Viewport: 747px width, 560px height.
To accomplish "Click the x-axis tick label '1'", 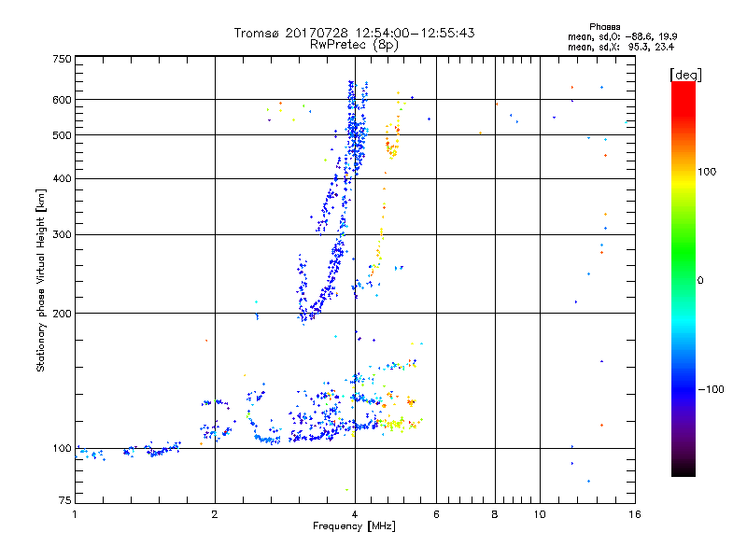I will [75, 514].
